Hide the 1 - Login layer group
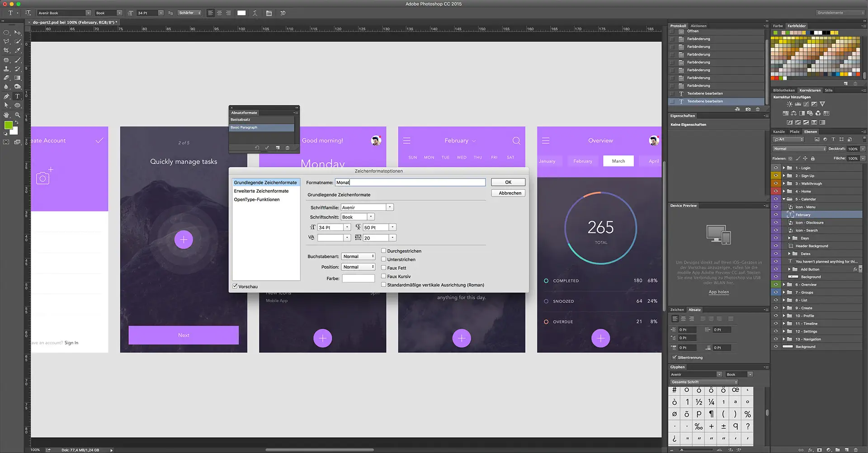 [776, 168]
